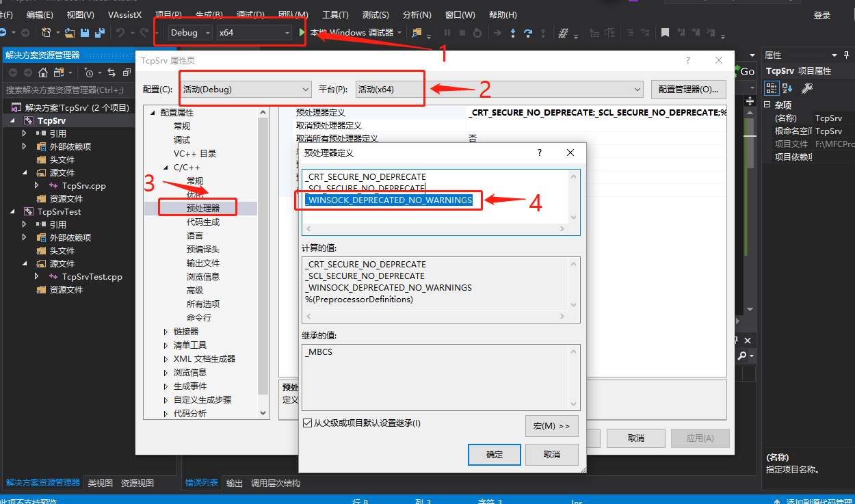855x504 pixels.
Task: Click the 确定 button in the dialog
Action: coord(494,454)
